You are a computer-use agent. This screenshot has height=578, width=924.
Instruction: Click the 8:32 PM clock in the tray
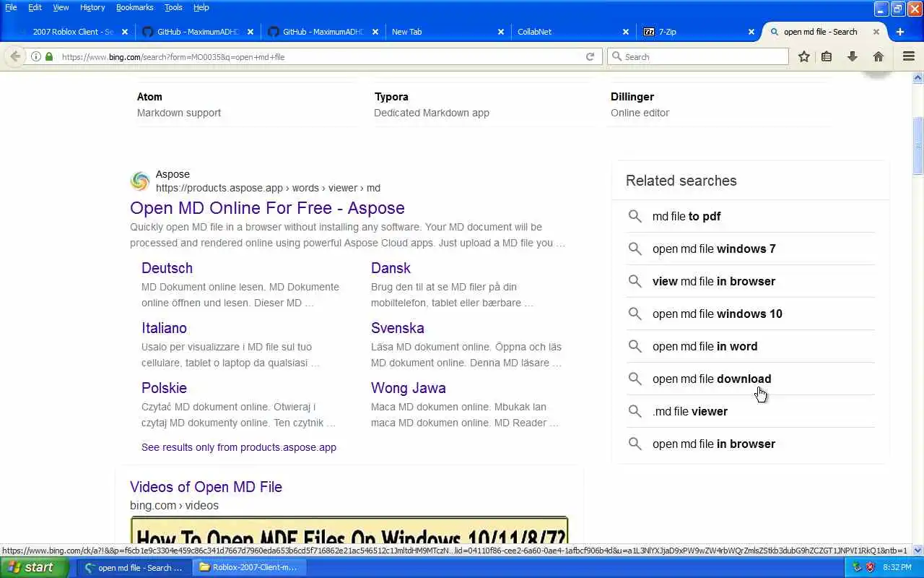(897, 567)
